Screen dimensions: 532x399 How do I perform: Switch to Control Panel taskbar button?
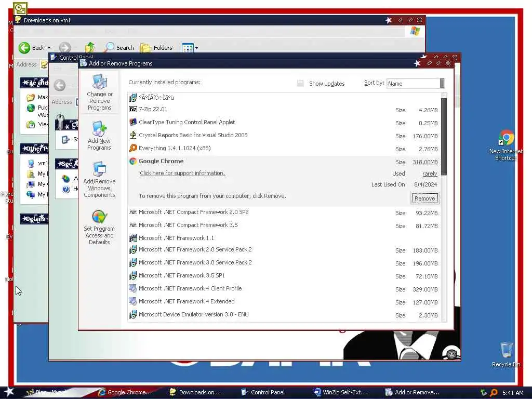263,393
